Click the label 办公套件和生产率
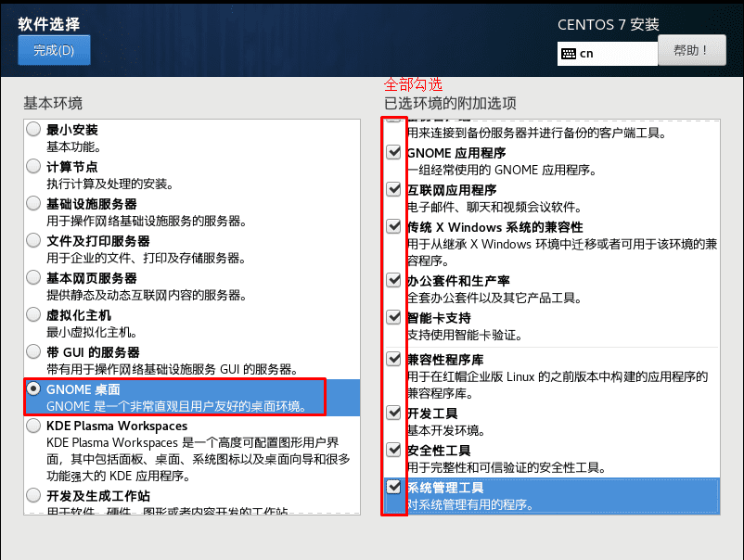 pyautogui.click(x=458, y=281)
